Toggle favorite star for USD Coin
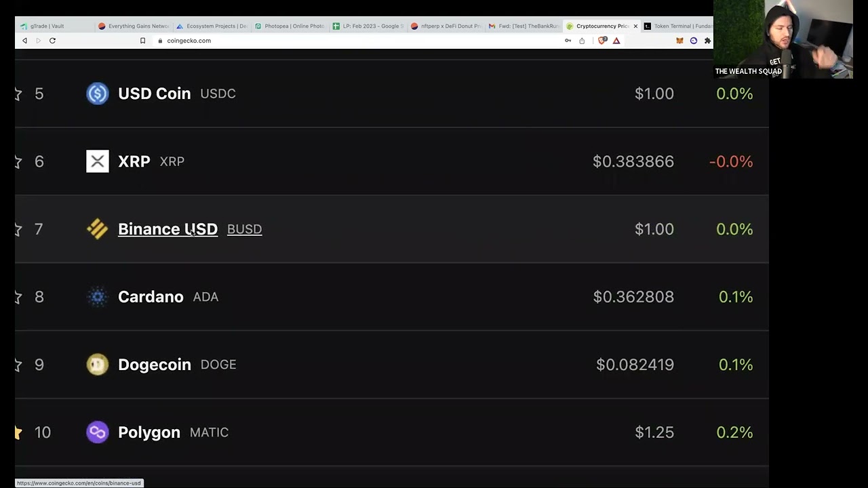The height and width of the screenshot is (488, 868). tap(18, 94)
